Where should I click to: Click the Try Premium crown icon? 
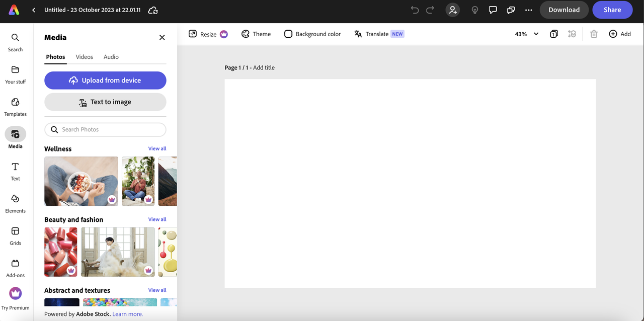click(x=16, y=293)
